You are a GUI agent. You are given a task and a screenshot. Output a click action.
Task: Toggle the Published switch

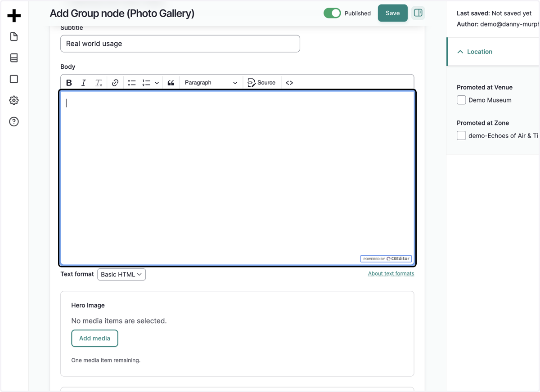click(x=332, y=13)
